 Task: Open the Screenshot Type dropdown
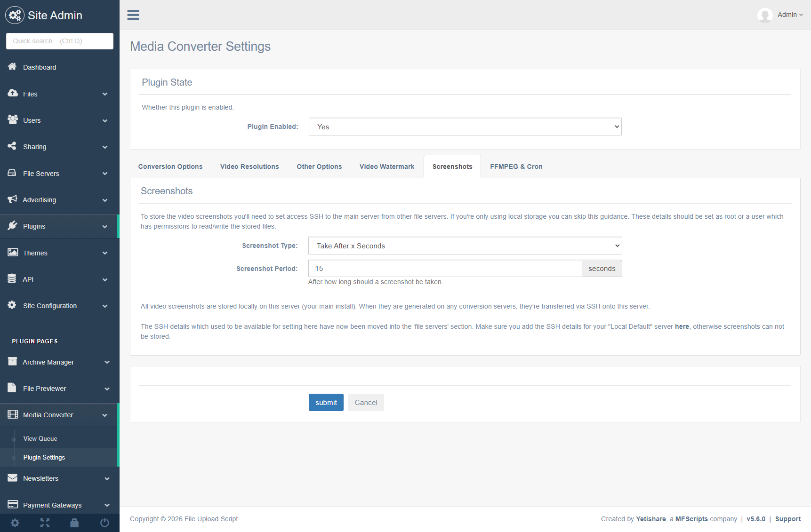point(465,246)
